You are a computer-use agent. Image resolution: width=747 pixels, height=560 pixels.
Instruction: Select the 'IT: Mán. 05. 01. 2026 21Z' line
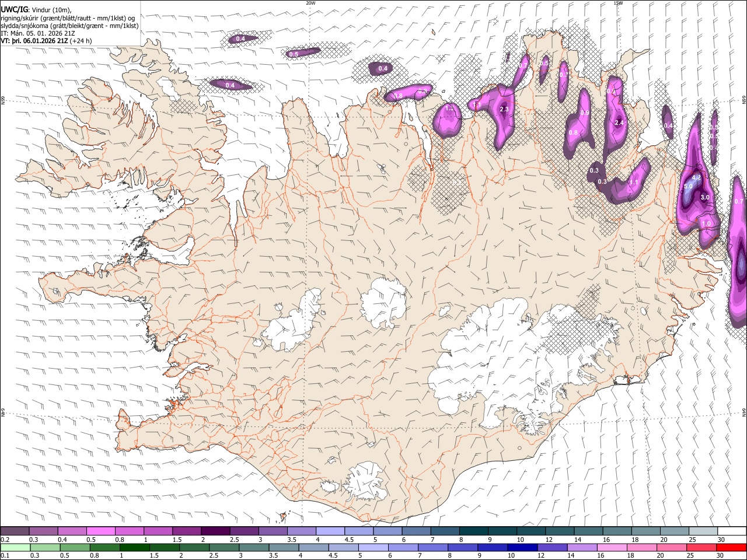coord(38,33)
